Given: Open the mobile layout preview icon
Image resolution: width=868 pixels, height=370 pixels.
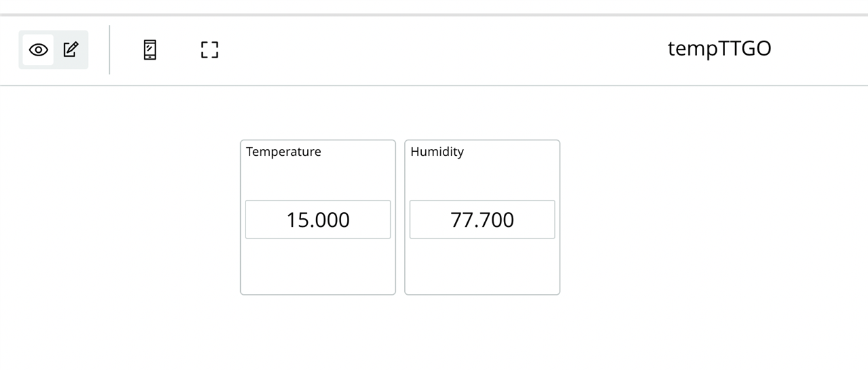Looking at the screenshot, I should [x=150, y=49].
